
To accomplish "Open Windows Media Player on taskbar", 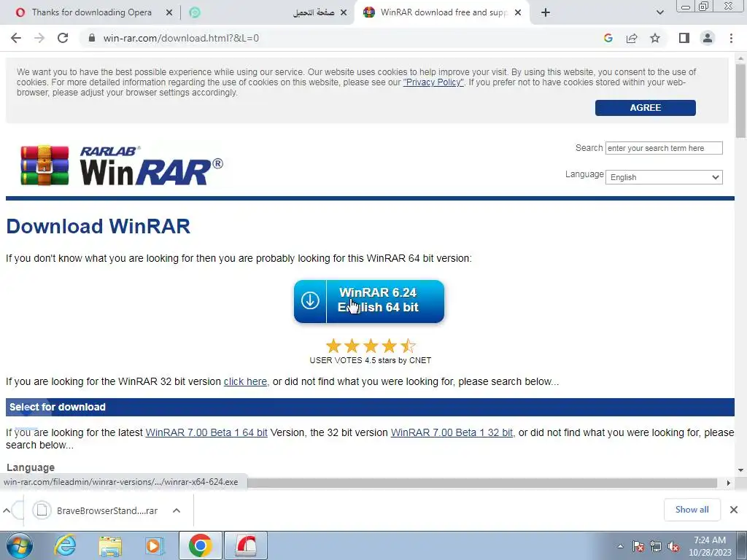I will [x=154, y=545].
